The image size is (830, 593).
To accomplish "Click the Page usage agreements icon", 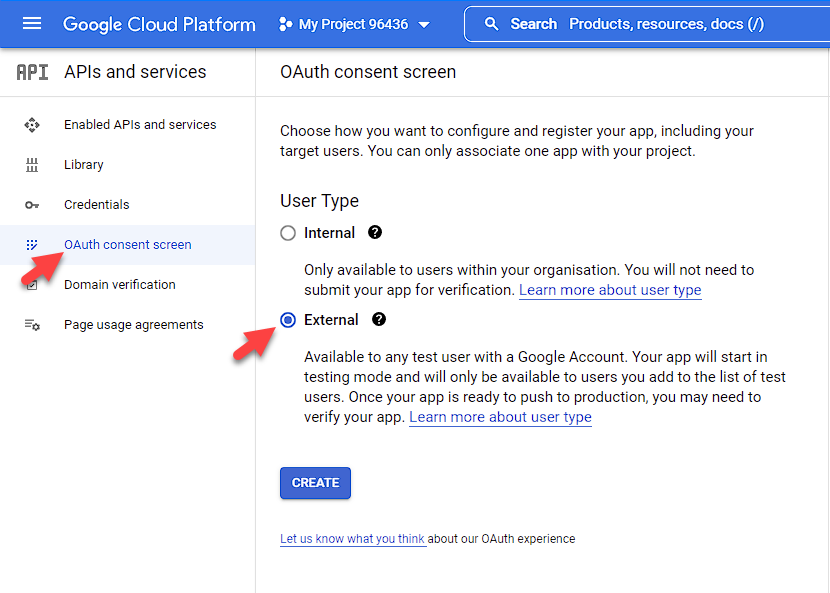I will [32, 325].
